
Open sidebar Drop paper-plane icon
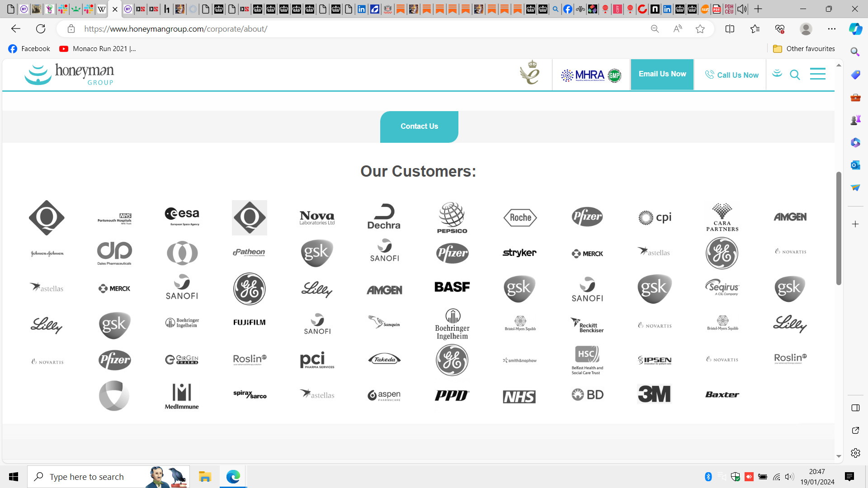(855, 188)
